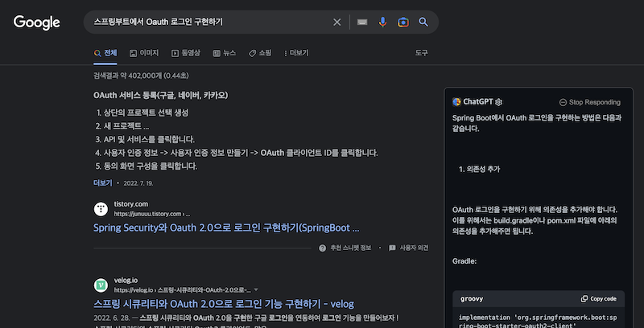The width and height of the screenshot is (644, 328).
Task: Click the 2022. 7. 19. snippet date
Action: 138,183
